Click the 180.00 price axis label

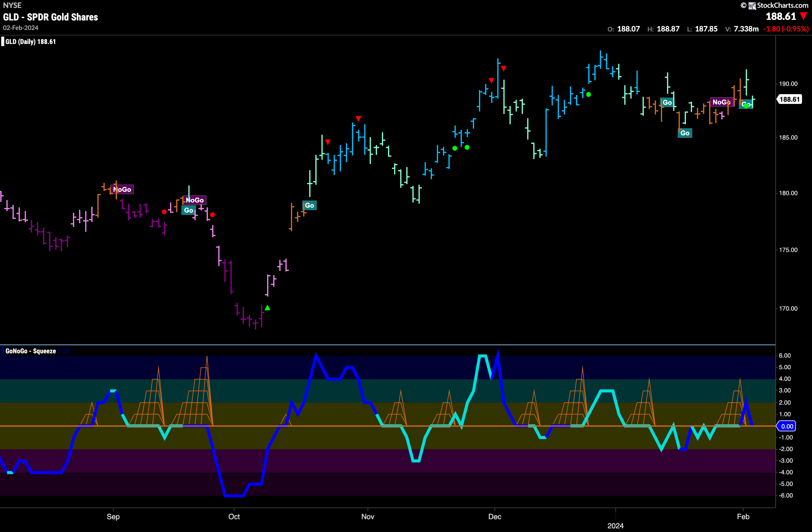point(788,193)
